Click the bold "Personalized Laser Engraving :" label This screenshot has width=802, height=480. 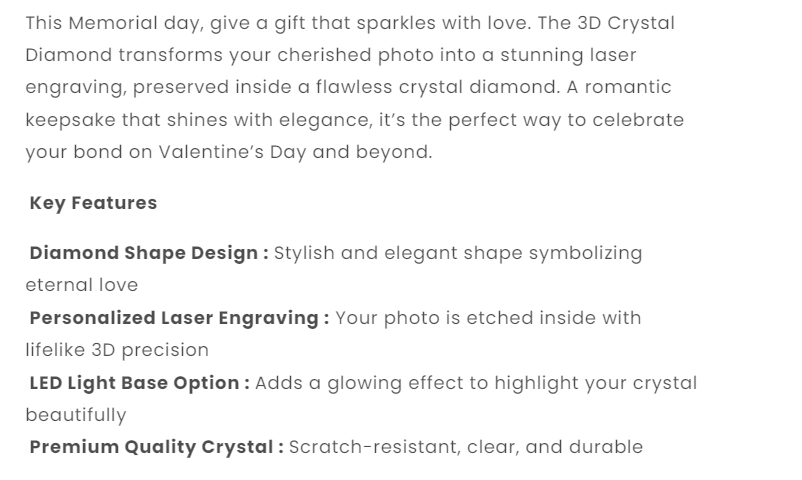coord(179,318)
